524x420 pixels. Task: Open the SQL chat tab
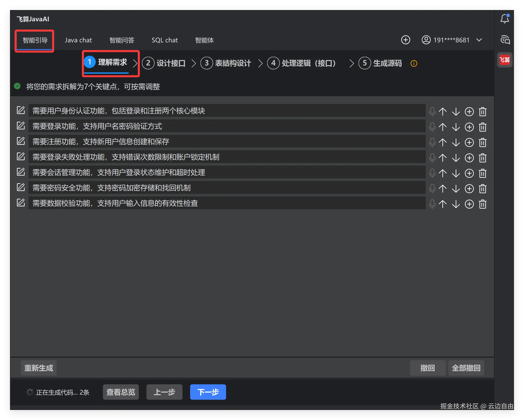pos(164,40)
